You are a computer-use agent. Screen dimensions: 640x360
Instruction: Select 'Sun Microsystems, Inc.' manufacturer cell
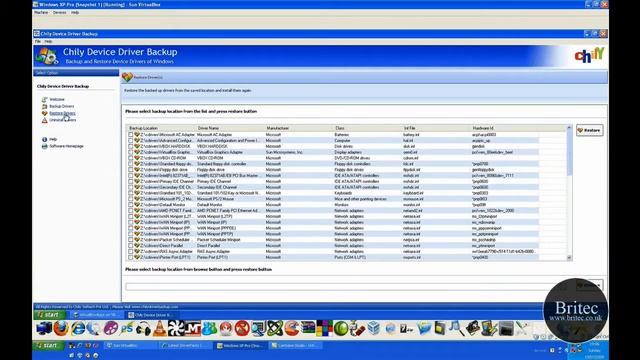pyautogui.click(x=284, y=152)
